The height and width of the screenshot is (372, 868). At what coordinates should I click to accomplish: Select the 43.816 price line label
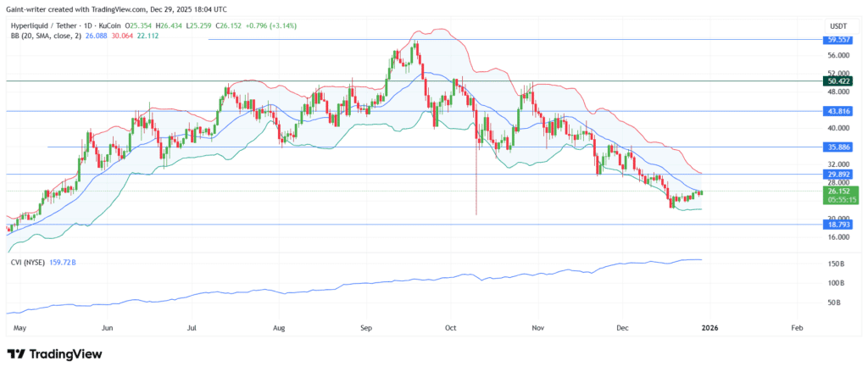coord(839,111)
